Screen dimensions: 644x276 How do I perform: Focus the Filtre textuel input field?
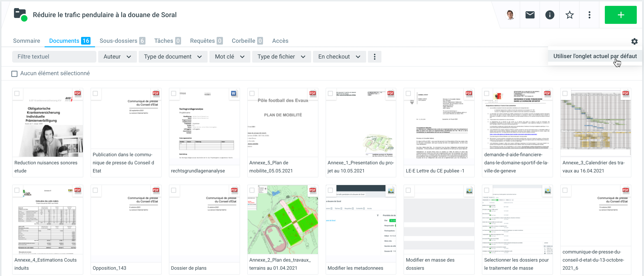(x=54, y=57)
